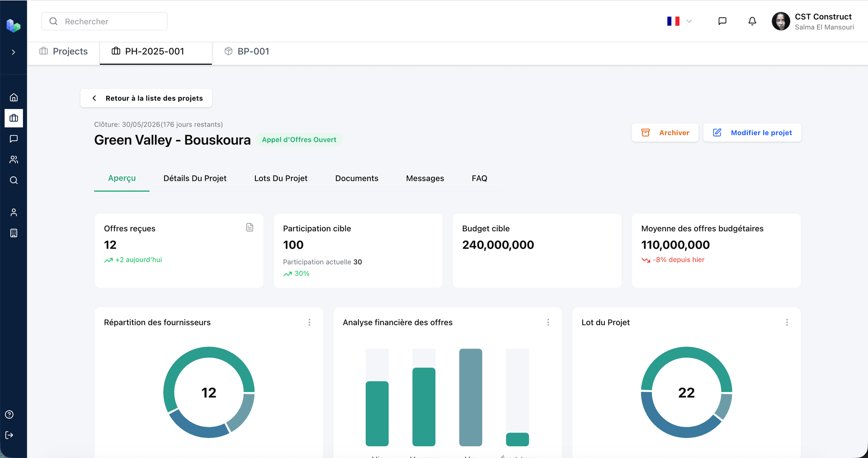
Task: Open the user profile icon in the sidebar
Action: tap(14, 212)
